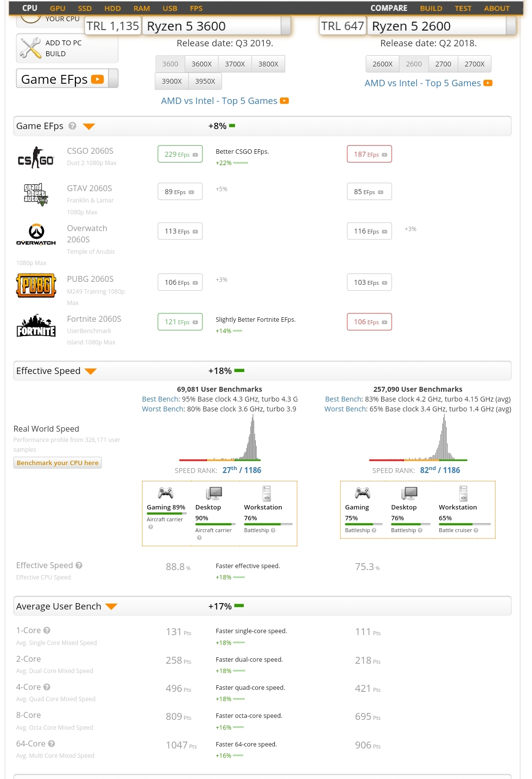The width and height of the screenshot is (532, 779).
Task: Click the help icon beside 64-Core
Action: click(x=51, y=744)
